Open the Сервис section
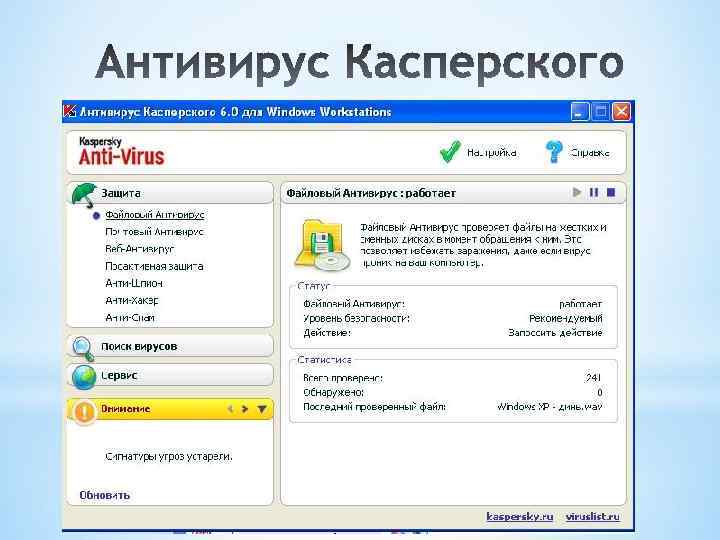Viewport: 720px width, 540px height. click(x=170, y=375)
